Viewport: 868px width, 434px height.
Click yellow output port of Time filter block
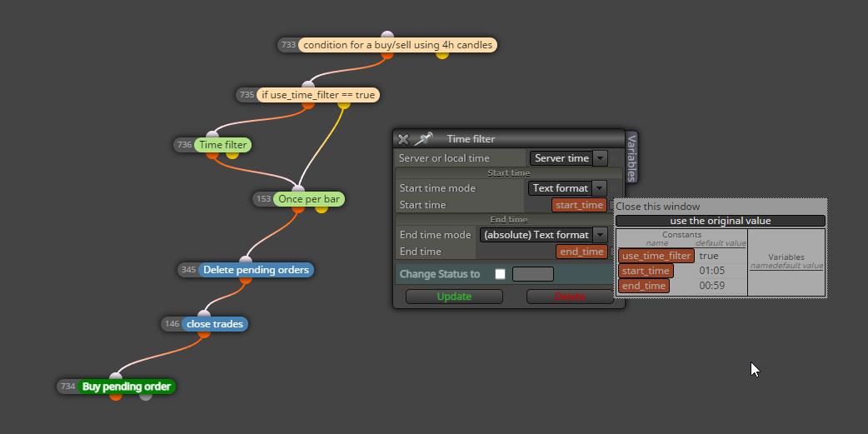tap(232, 154)
